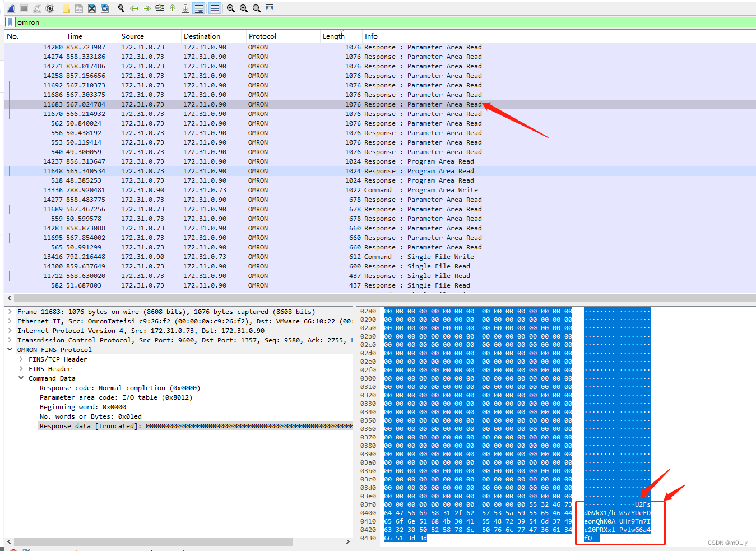Expand Internet Protocol Version 4 node
This screenshot has width=756, height=551.
10,331
